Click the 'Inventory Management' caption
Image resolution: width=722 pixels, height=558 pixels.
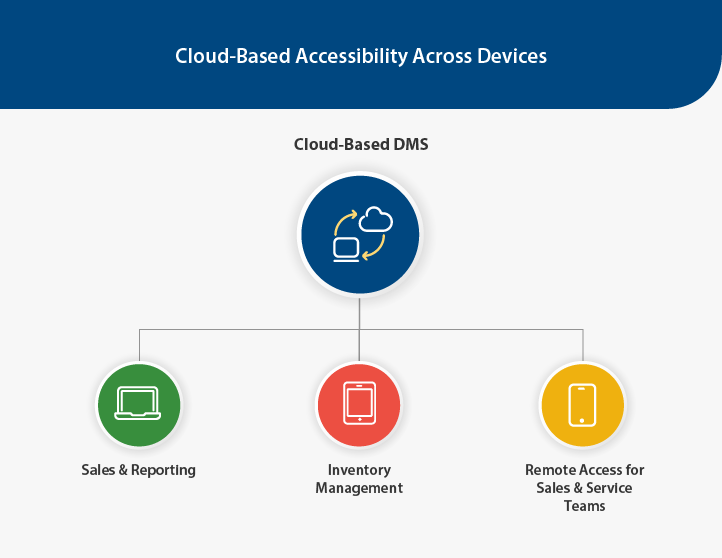click(x=359, y=479)
